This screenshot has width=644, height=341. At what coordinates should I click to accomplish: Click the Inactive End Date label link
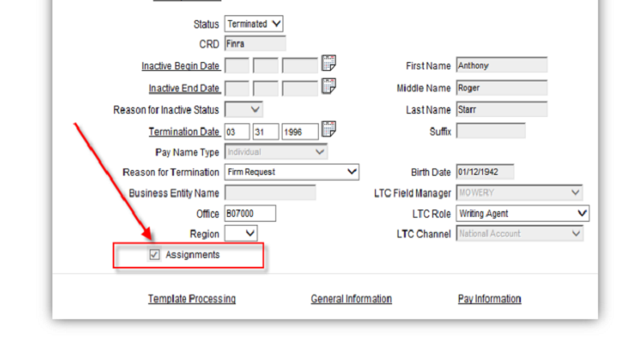(184, 88)
